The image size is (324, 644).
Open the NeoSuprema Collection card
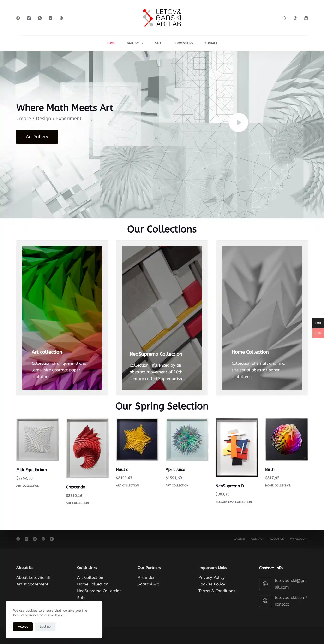tap(162, 317)
